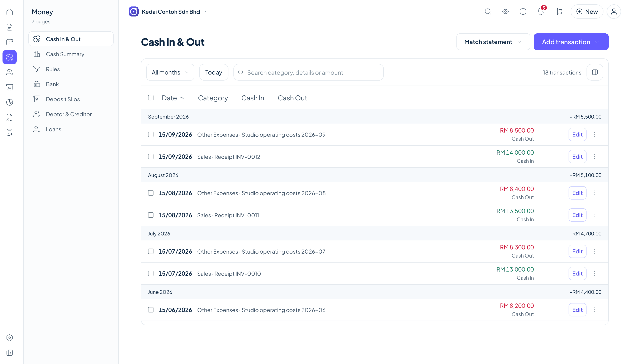Open the invoice note icon in left rail
Viewport: 631px width, 364px height.
click(x=10, y=42)
